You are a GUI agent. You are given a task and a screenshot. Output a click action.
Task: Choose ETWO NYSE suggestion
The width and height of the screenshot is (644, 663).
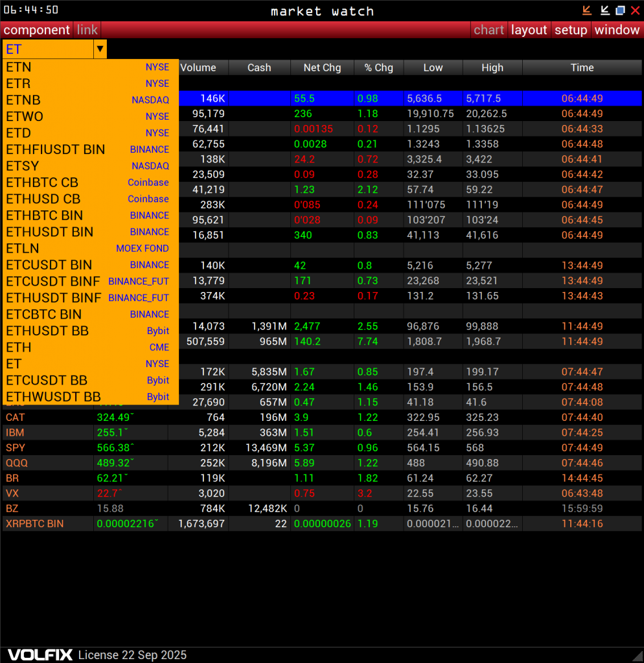91,117
